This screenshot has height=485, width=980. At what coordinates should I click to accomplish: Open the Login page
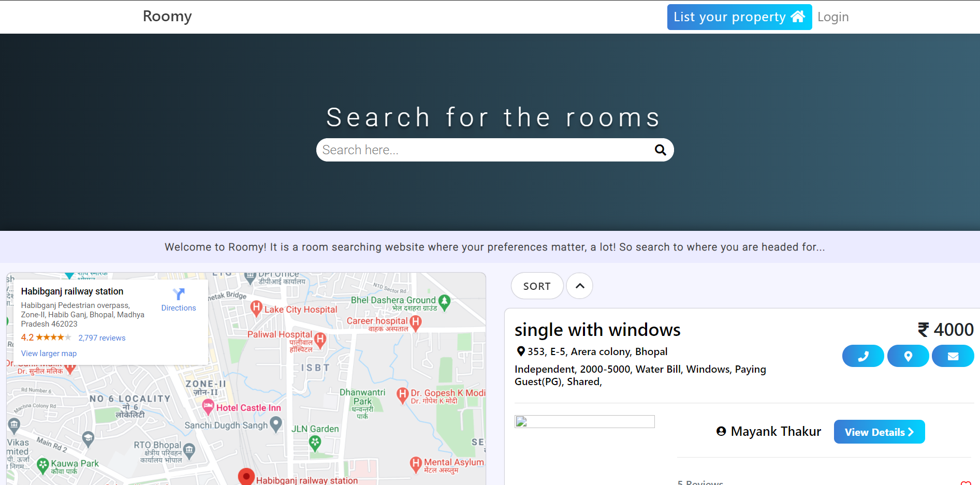click(x=833, y=17)
